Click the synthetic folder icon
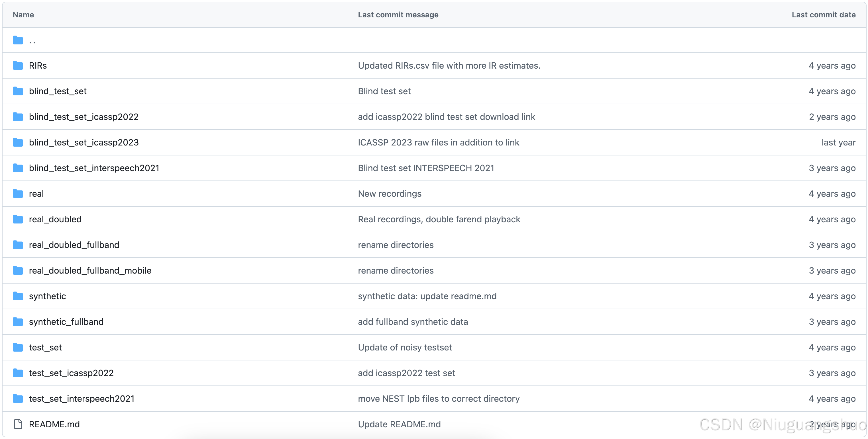Image resolution: width=868 pixels, height=439 pixels. (18, 296)
